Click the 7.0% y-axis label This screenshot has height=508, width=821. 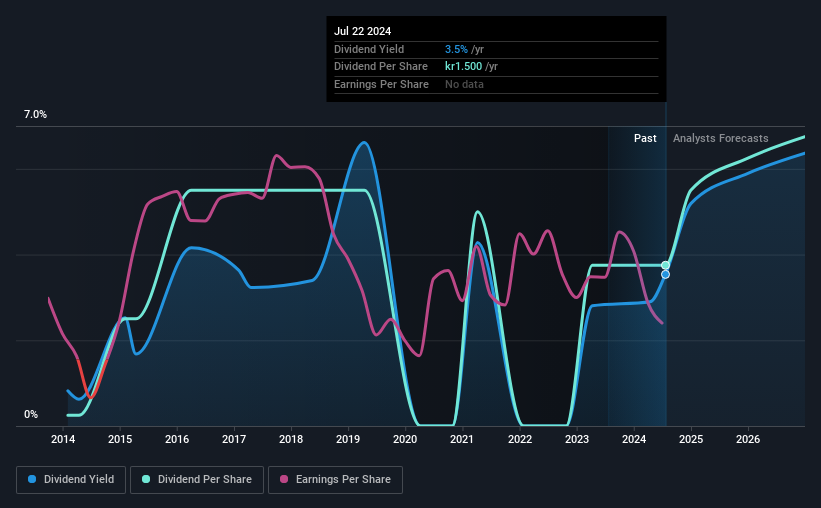pyautogui.click(x=35, y=115)
